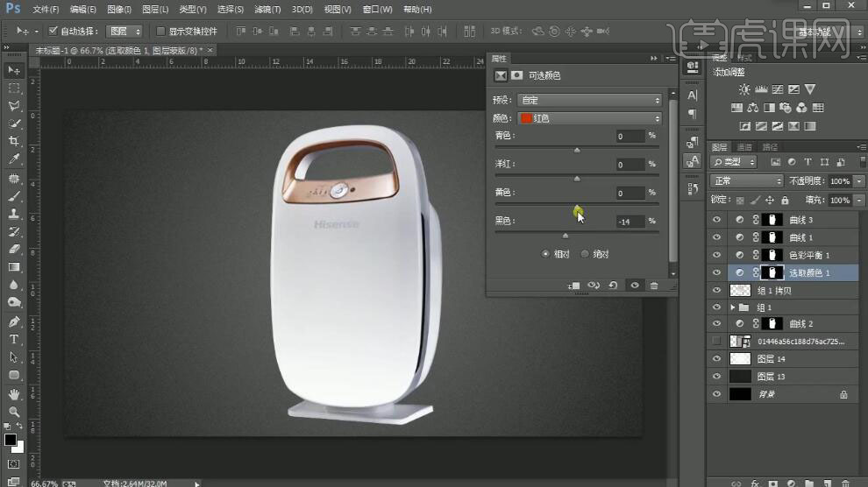Screen dimensions: 868x487
Task: Select the Lasso tool
Action: point(14,106)
